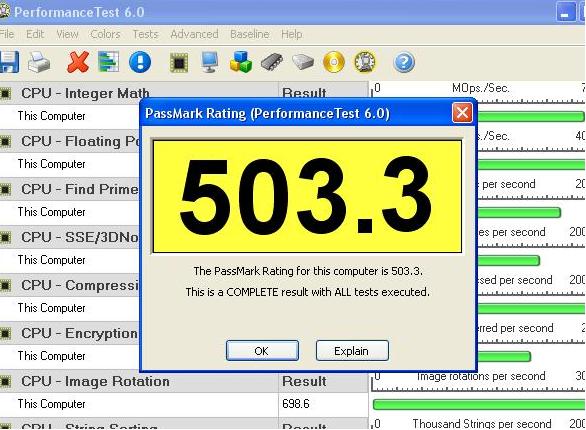Run disk tests via hard drive icon

pos(303,62)
